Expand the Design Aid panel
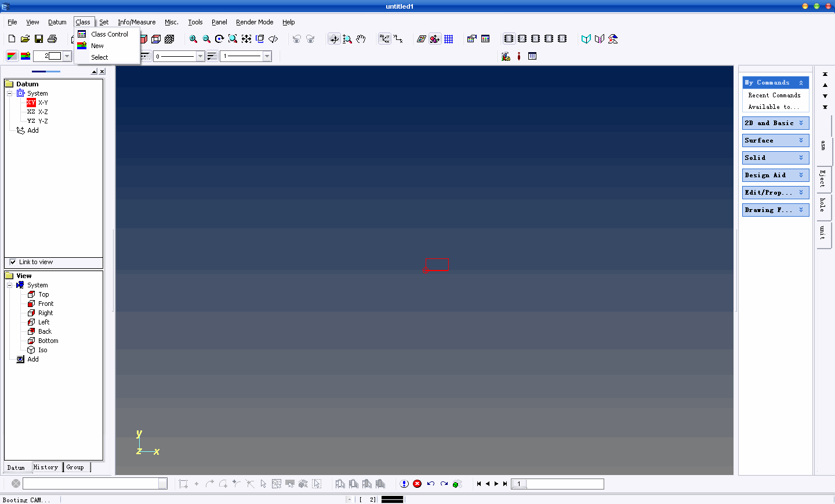Image resolution: width=835 pixels, height=504 pixels. (776, 175)
